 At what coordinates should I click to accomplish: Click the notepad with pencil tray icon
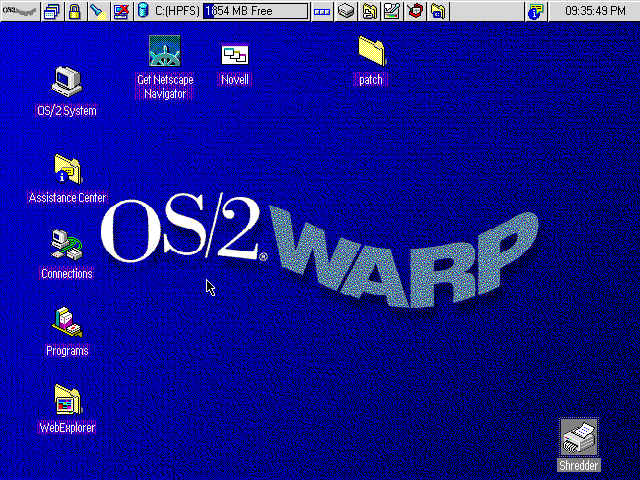392,11
